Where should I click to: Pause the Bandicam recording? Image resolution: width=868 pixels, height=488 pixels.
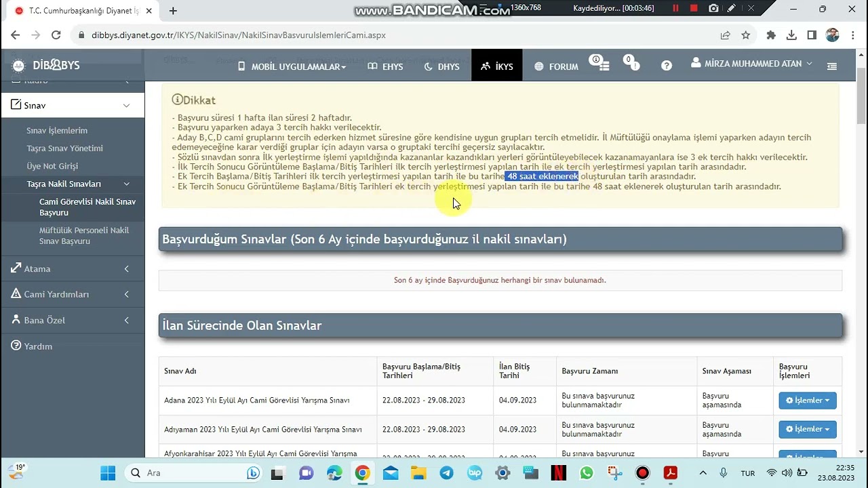(x=675, y=9)
